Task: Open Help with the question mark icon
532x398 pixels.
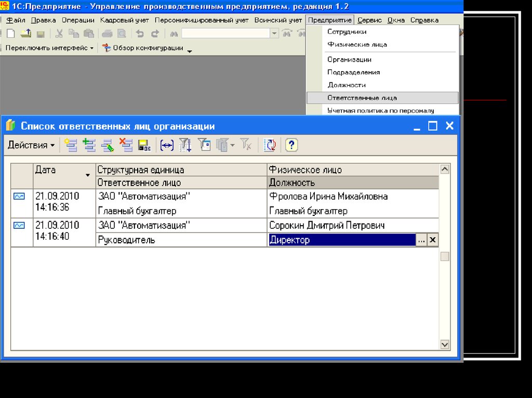Action: [291, 145]
